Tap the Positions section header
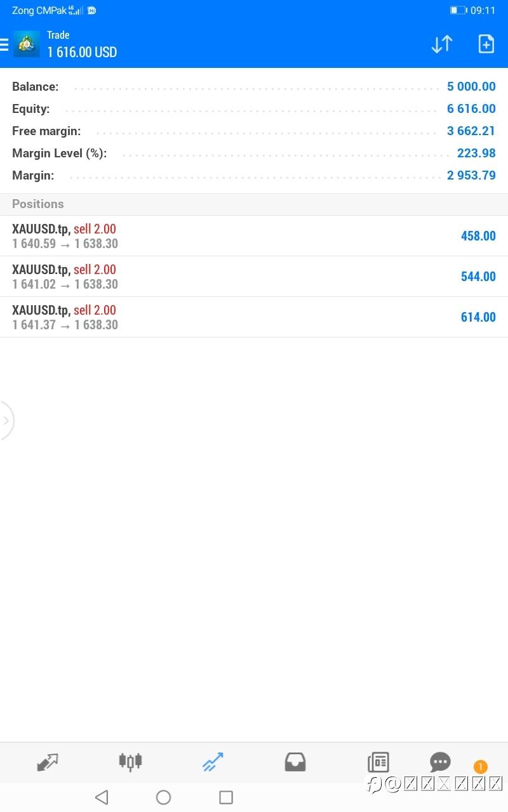The height and width of the screenshot is (812, 508). (38, 204)
